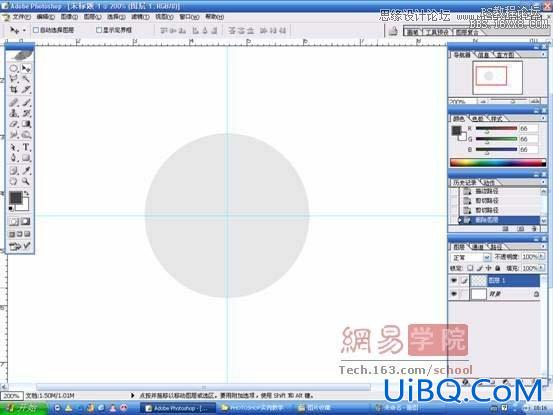Activate Adobe Photoshop taskbar button
Image resolution: width=553 pixels, height=415 pixels.
pos(178,408)
